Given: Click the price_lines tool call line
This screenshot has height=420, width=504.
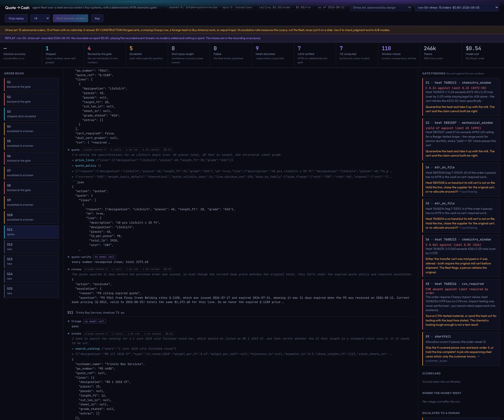Looking at the screenshot, I should tap(152, 160).
